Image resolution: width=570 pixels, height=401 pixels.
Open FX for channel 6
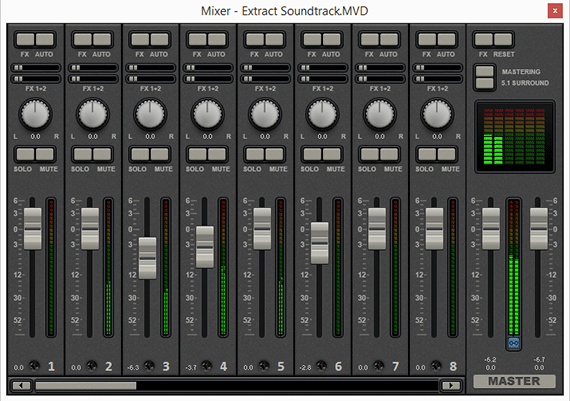313,39
